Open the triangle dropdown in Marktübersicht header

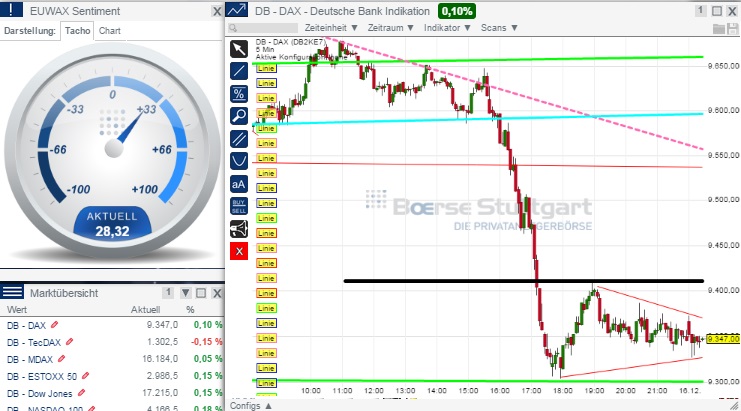coord(186,293)
